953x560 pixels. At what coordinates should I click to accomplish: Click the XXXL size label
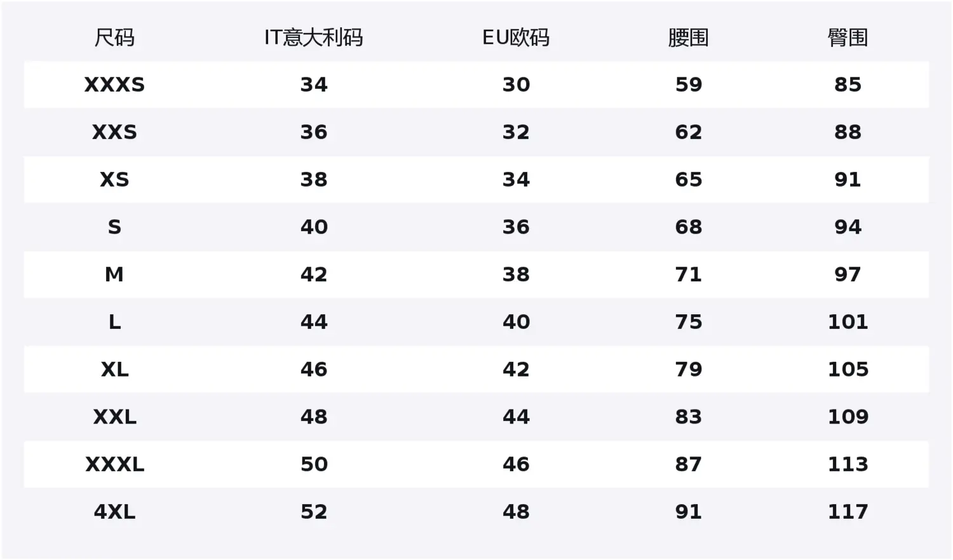pyautogui.click(x=114, y=464)
